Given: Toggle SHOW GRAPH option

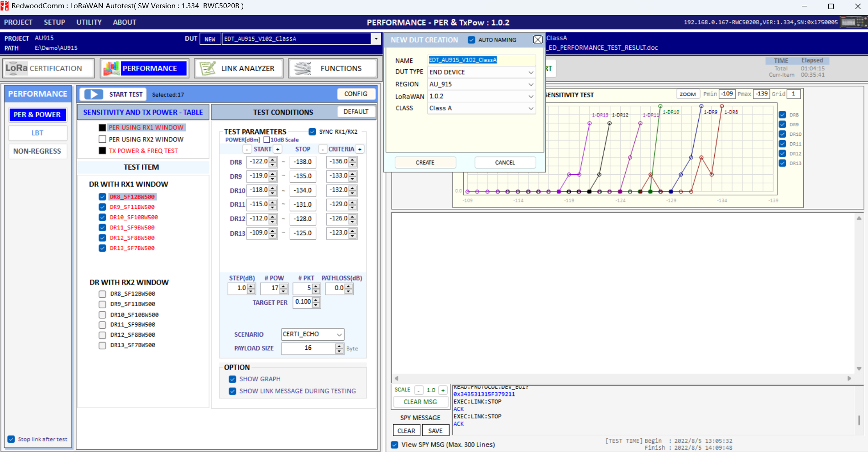Looking at the screenshot, I should [x=232, y=379].
